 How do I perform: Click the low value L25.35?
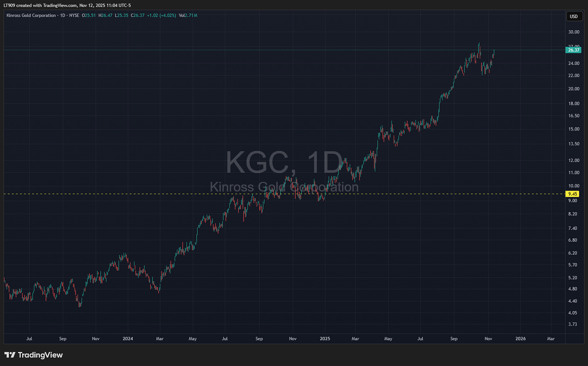[x=122, y=15]
